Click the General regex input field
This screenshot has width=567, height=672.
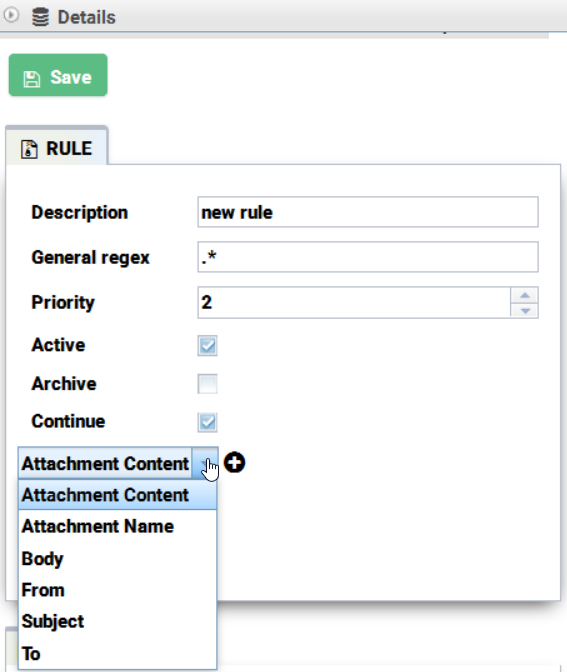[368, 257]
